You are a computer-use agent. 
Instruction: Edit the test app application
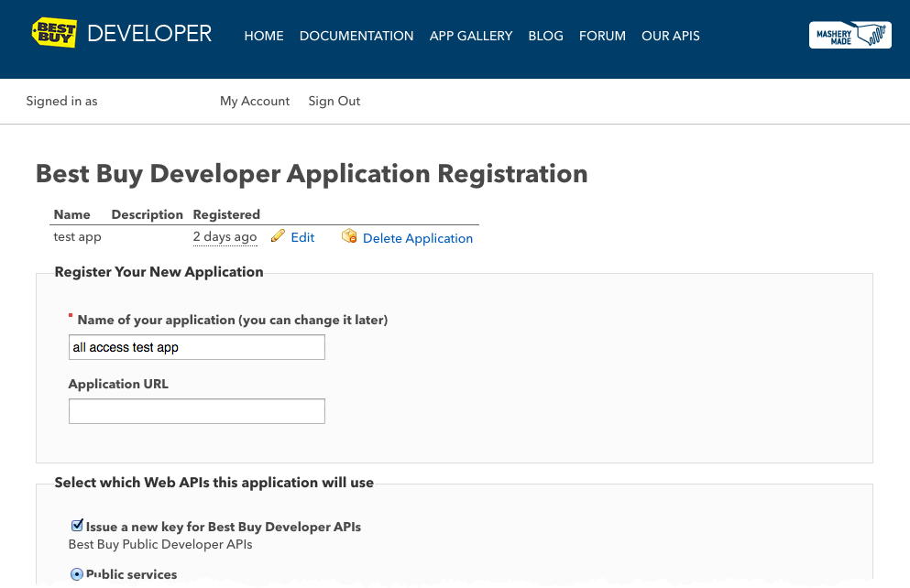(x=302, y=237)
